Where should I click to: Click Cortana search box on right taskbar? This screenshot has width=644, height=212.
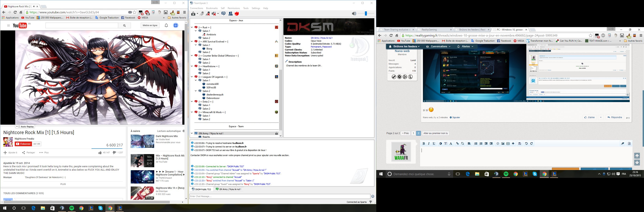(x=419, y=174)
